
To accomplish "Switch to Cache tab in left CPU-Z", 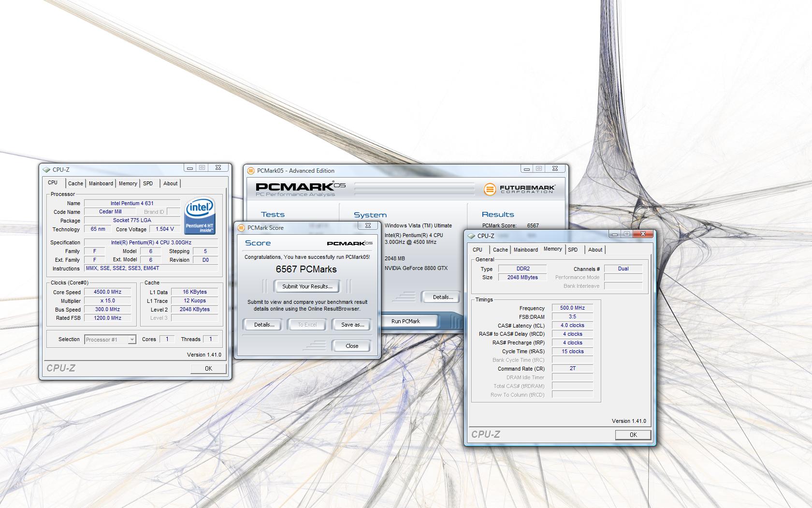I will pos(75,184).
